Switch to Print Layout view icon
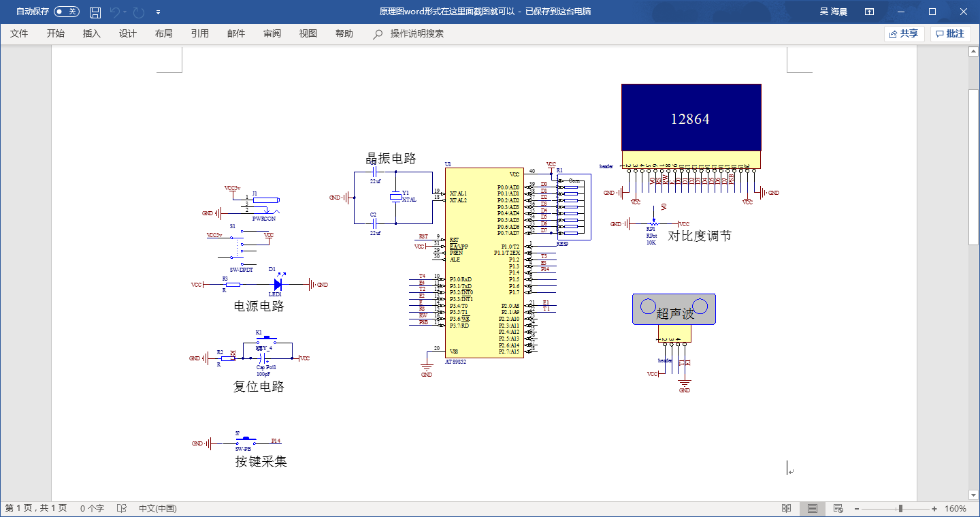980x517 pixels. tap(813, 508)
